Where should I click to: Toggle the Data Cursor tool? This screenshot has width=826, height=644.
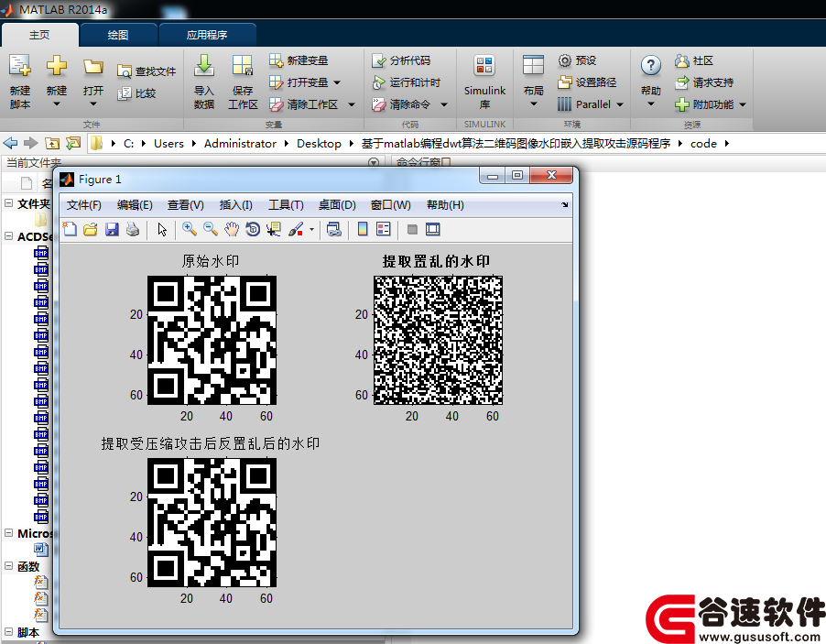point(274,229)
